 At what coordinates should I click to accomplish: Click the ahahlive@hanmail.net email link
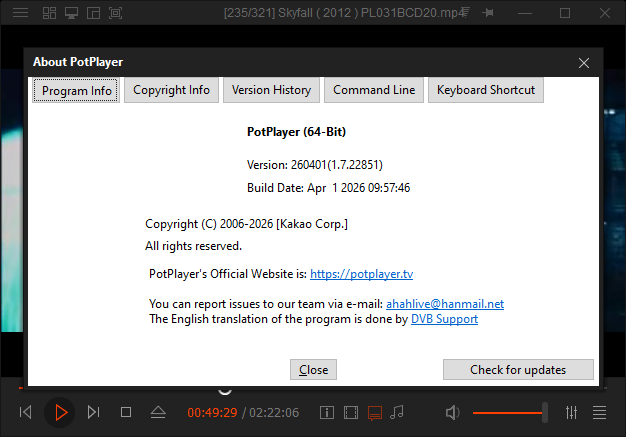tap(445, 304)
